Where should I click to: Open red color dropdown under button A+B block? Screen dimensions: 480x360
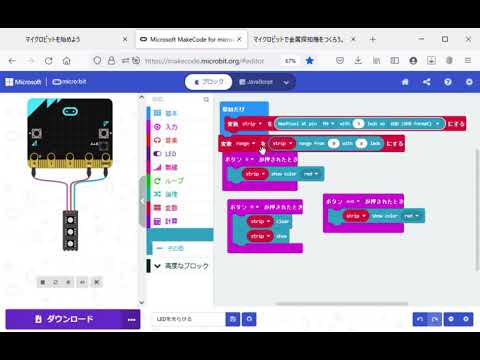tap(412, 216)
